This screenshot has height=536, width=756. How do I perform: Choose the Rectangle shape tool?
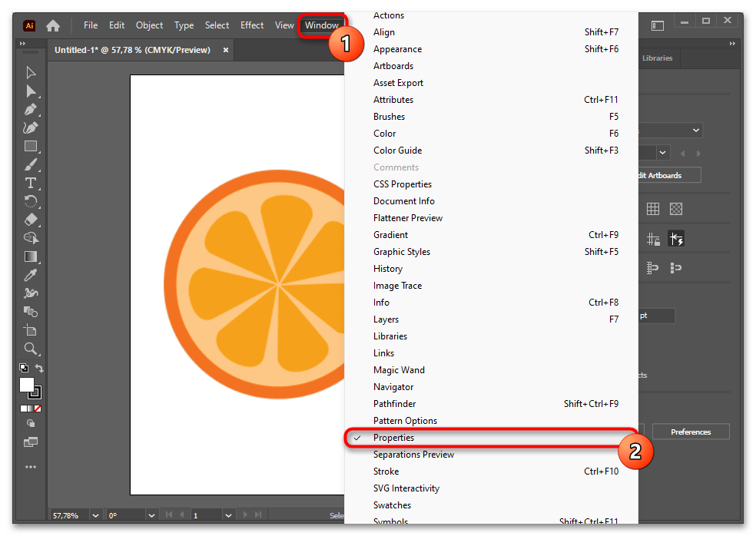(x=31, y=146)
